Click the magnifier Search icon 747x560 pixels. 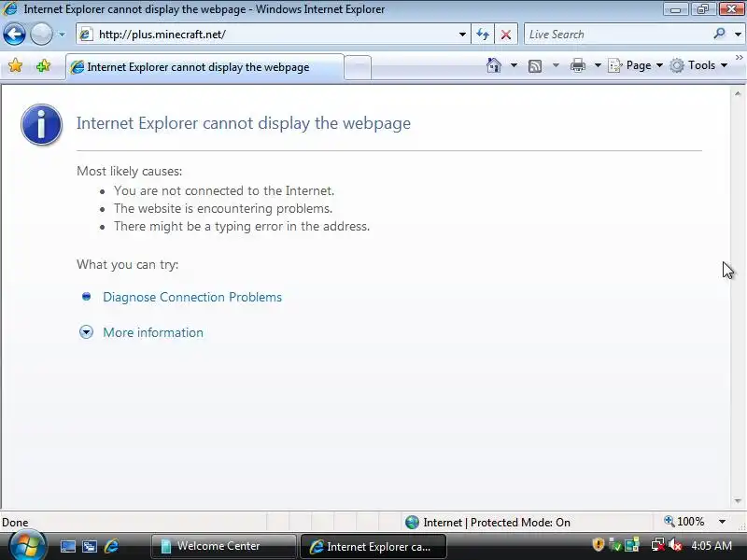point(719,34)
